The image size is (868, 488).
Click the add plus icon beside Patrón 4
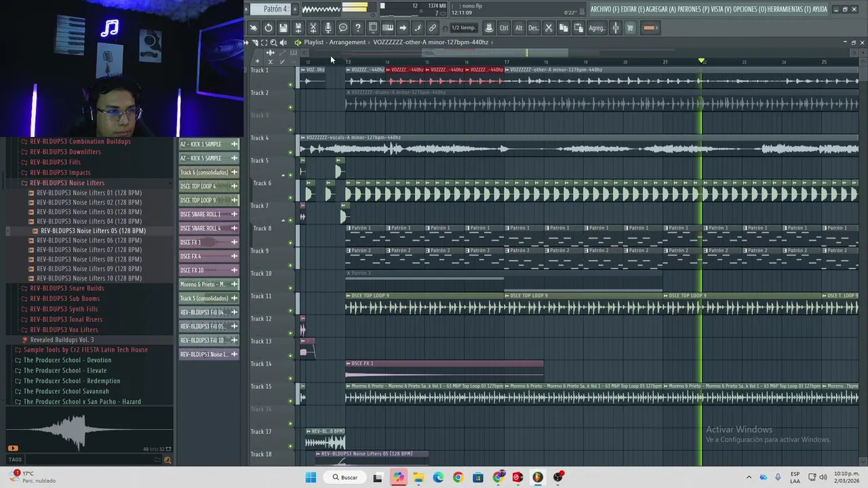[x=294, y=9]
